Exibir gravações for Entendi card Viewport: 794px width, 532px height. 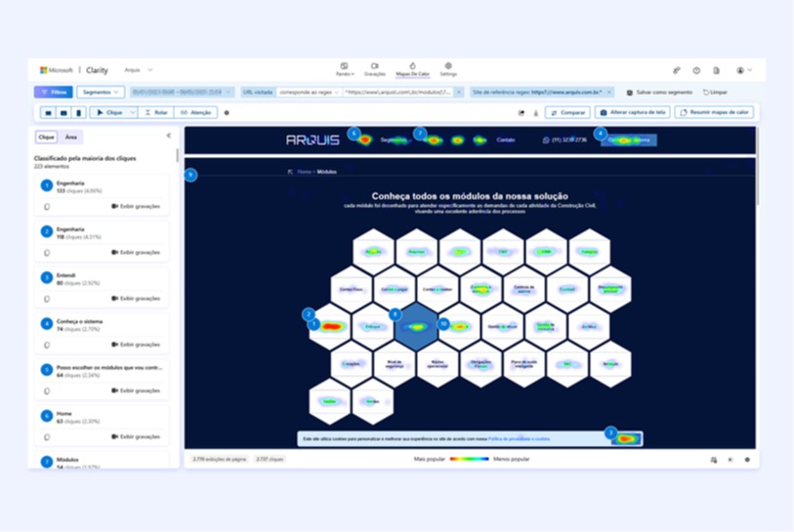click(x=136, y=298)
